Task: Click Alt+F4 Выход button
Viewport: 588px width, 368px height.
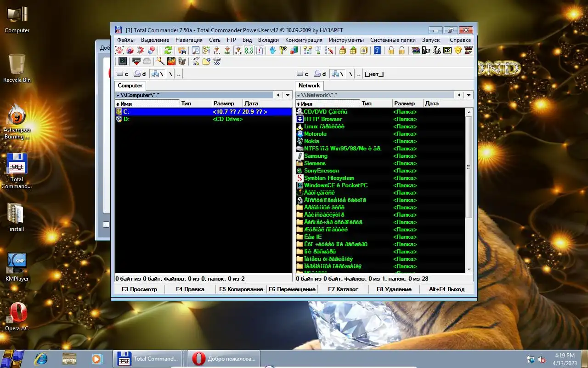Action: coord(447,289)
